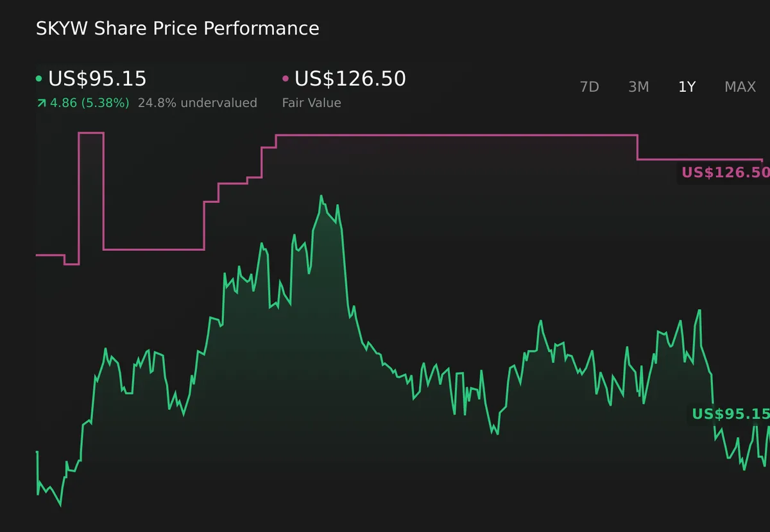Show the MAX time range
Viewport: 770px width, 532px height.
click(x=740, y=87)
